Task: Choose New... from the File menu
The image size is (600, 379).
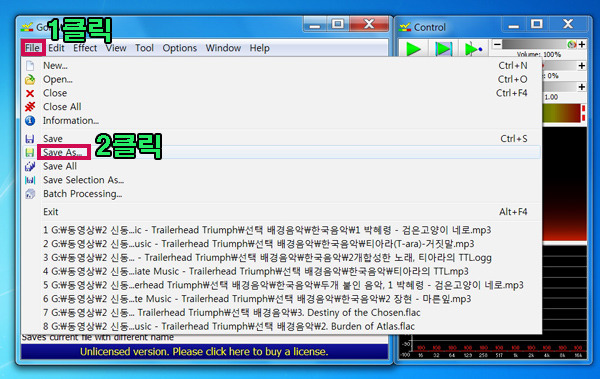Action: 281,66
